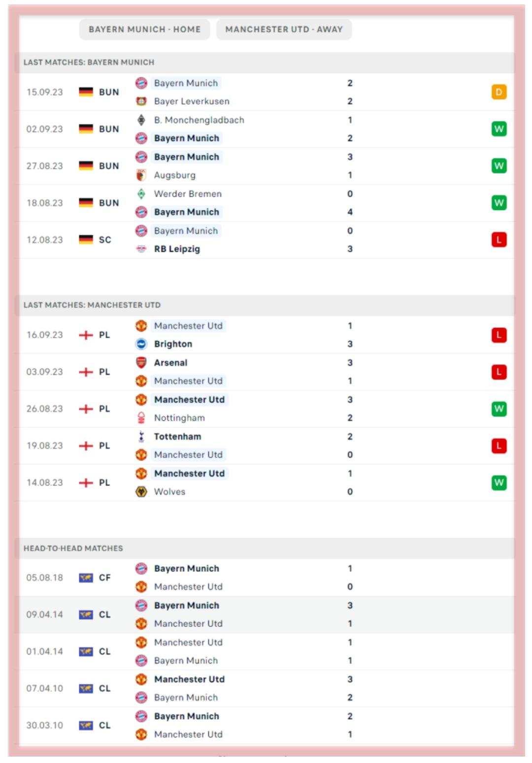Click the Werder Bremen club crest
The height and width of the screenshot is (763, 532).
click(141, 194)
